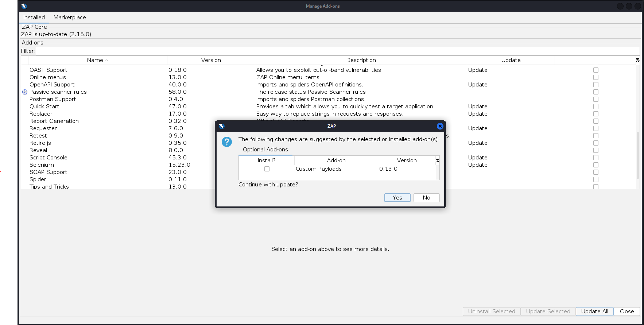Check the box for Quick Start row
The height and width of the screenshot is (325, 644).
(596, 107)
